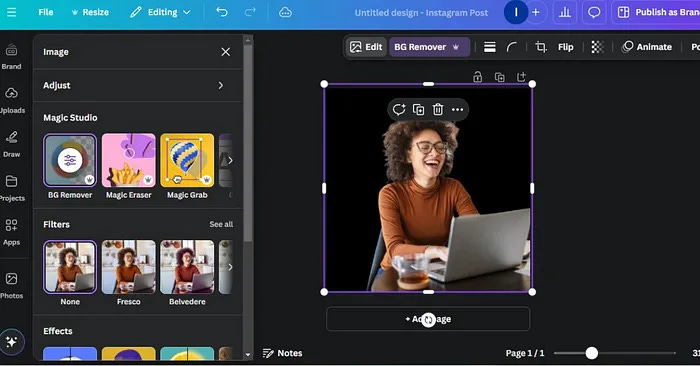The height and width of the screenshot is (366, 700).
Task: Open the corner rounding tool
Action: coord(512,47)
